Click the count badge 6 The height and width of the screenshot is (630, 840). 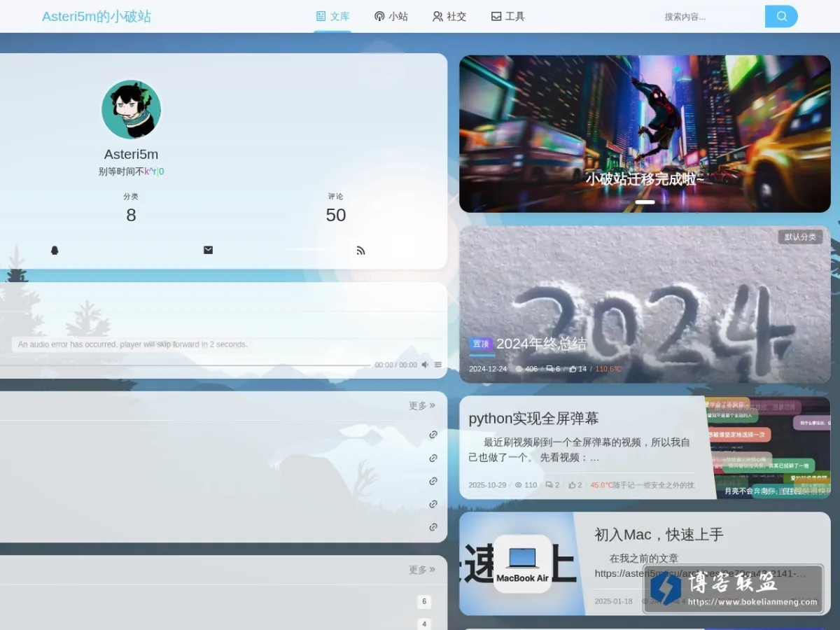(x=423, y=602)
